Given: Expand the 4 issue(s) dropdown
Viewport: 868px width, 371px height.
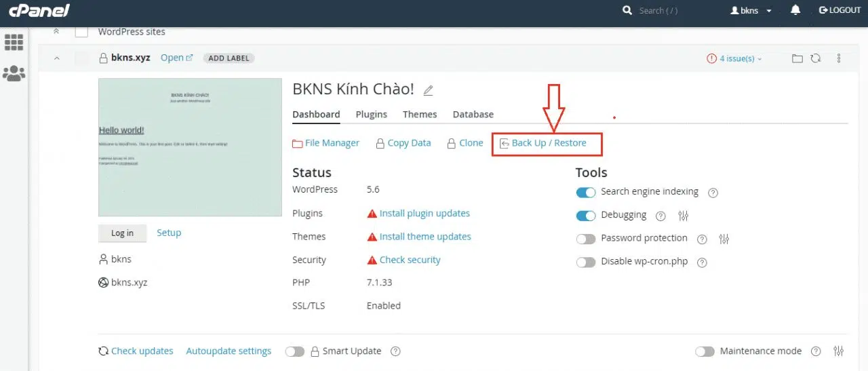Looking at the screenshot, I should pos(735,59).
